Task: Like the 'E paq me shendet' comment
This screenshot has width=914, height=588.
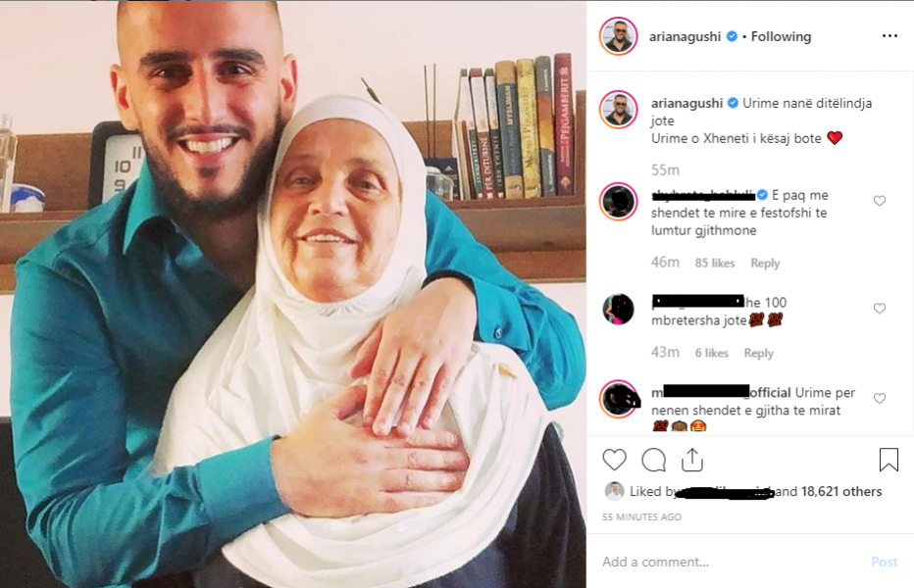Action: 880,201
